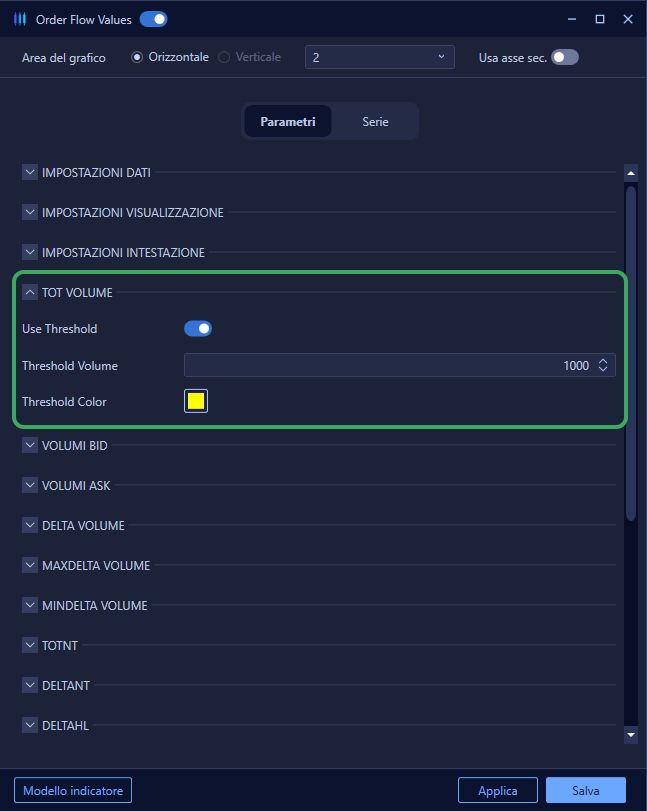Screen dimensions: 647x811
Task: Click the Area del grafico label
Action: pos(64,58)
